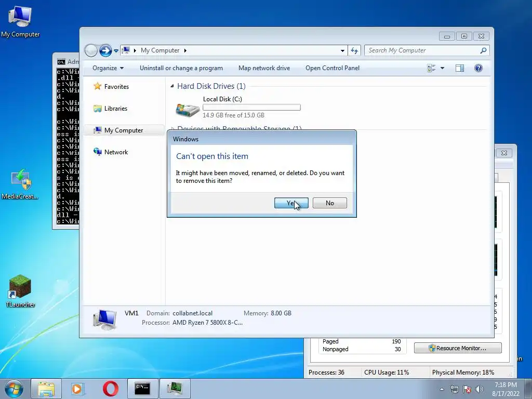Click computer icon in address bar
The height and width of the screenshot is (399, 532).
click(126, 50)
